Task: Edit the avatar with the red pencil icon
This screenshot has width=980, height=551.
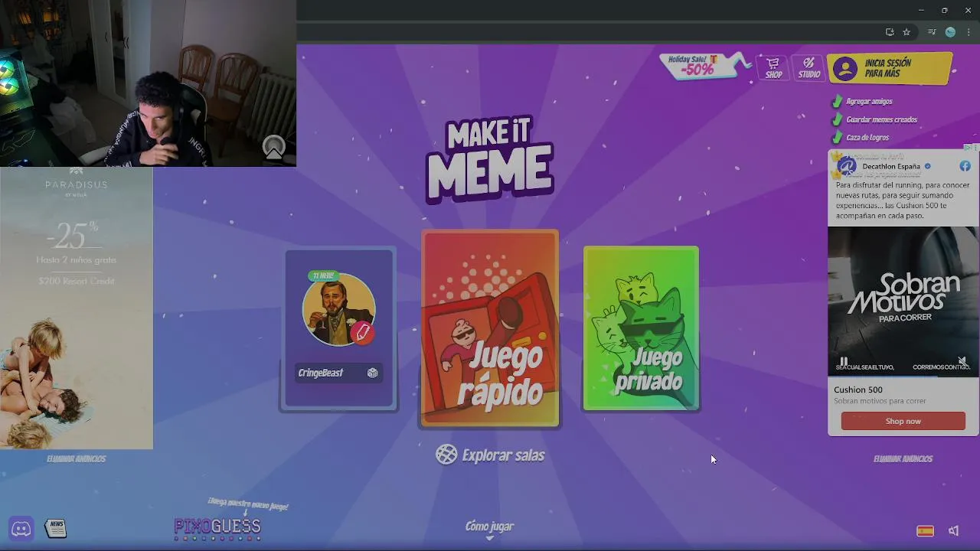Action: point(362,332)
